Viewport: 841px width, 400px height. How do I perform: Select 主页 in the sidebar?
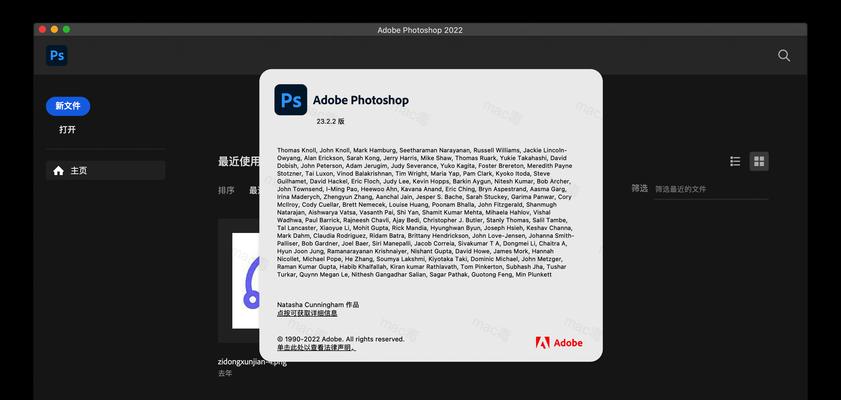pos(106,171)
